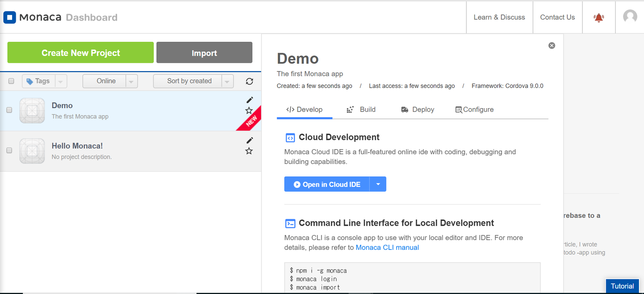Screen dimensions: 644x294
Task: Click the Create New Project button
Action: (80, 53)
